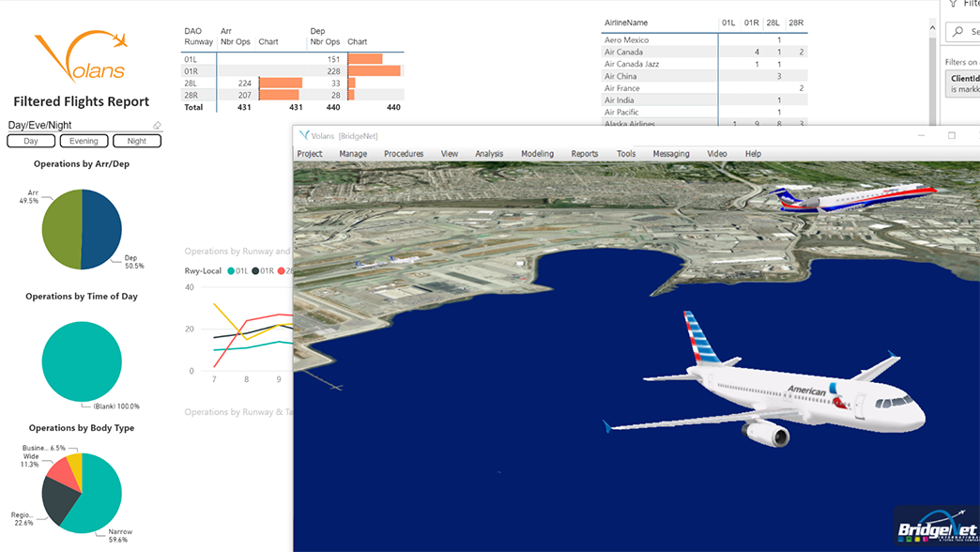The height and width of the screenshot is (552, 980).
Task: Toggle the Evening slicer button
Action: tap(84, 141)
